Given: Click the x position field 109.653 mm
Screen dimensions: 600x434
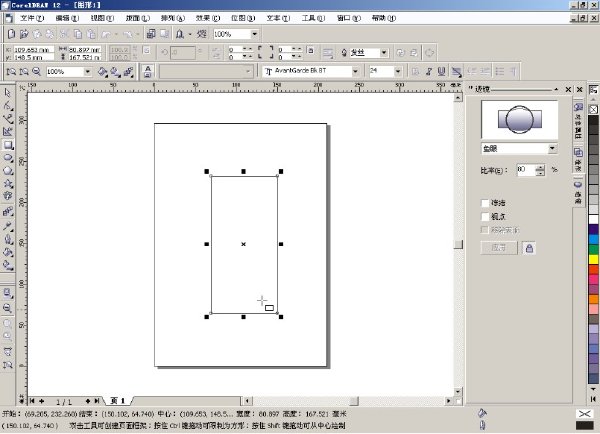Looking at the screenshot, I should 34,50.
